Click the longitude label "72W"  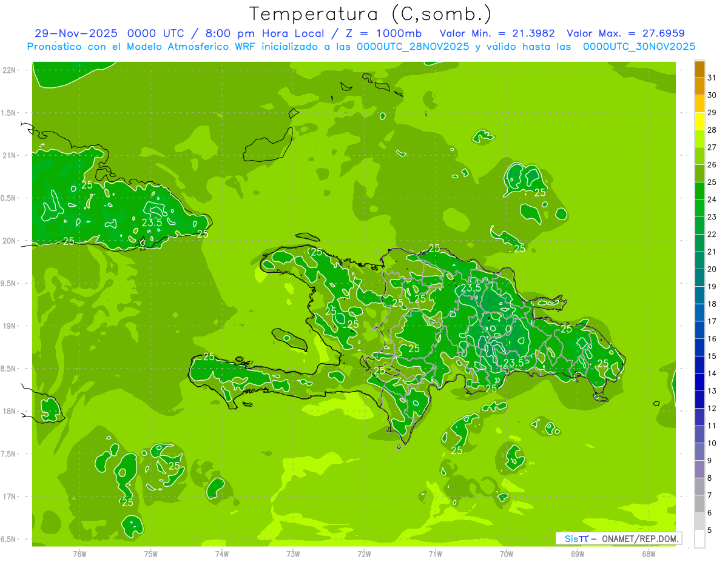pyautogui.click(x=364, y=554)
